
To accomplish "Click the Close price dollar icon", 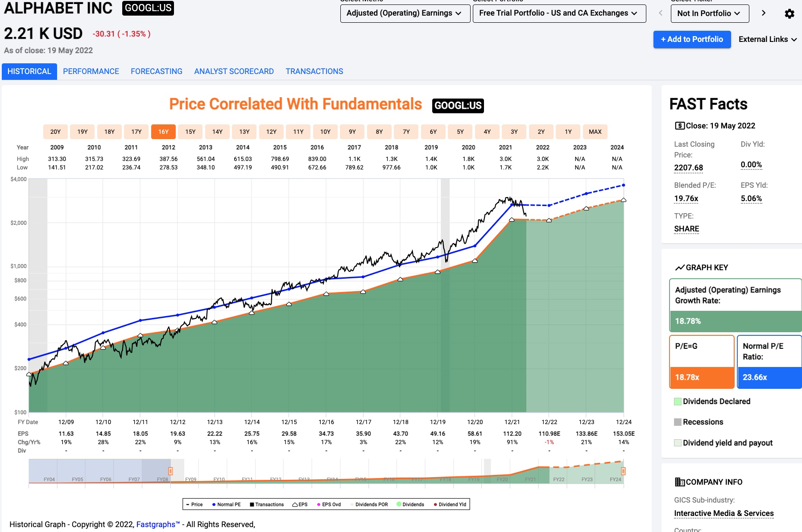I will point(679,126).
